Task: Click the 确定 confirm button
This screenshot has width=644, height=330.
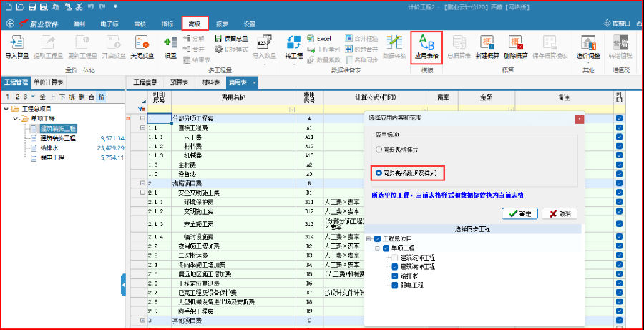Action: (519, 213)
